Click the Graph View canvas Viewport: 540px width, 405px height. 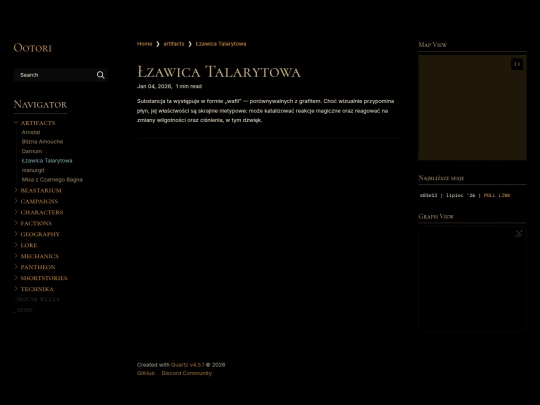[x=472, y=279]
